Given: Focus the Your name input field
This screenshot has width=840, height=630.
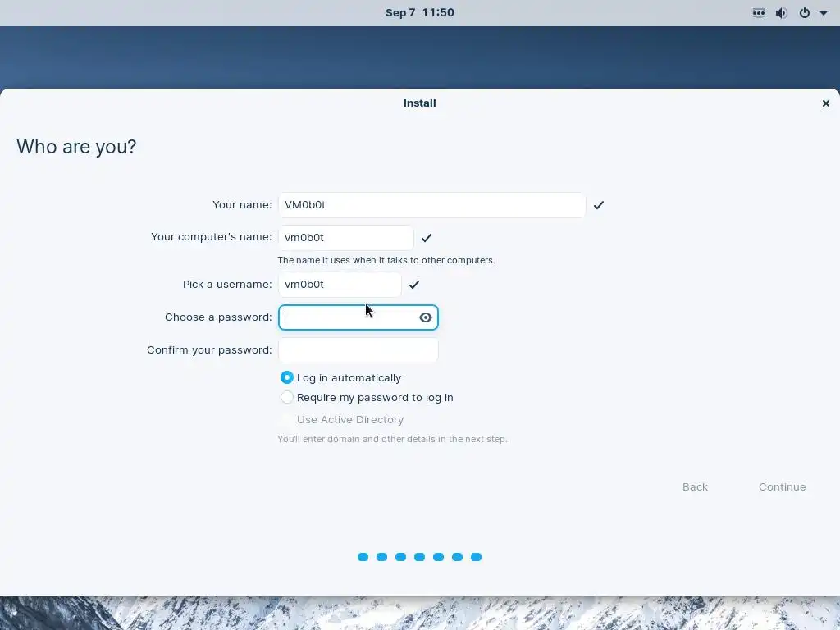Looking at the screenshot, I should pos(431,205).
